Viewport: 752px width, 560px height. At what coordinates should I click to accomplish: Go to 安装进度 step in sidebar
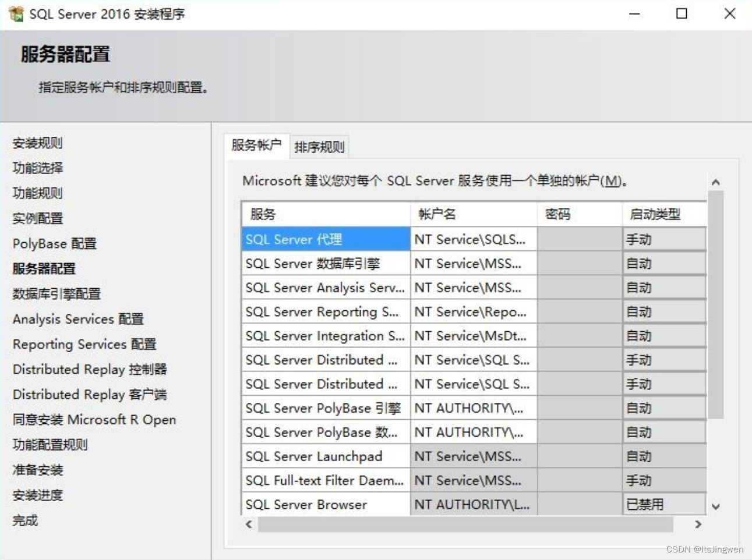[x=38, y=495]
